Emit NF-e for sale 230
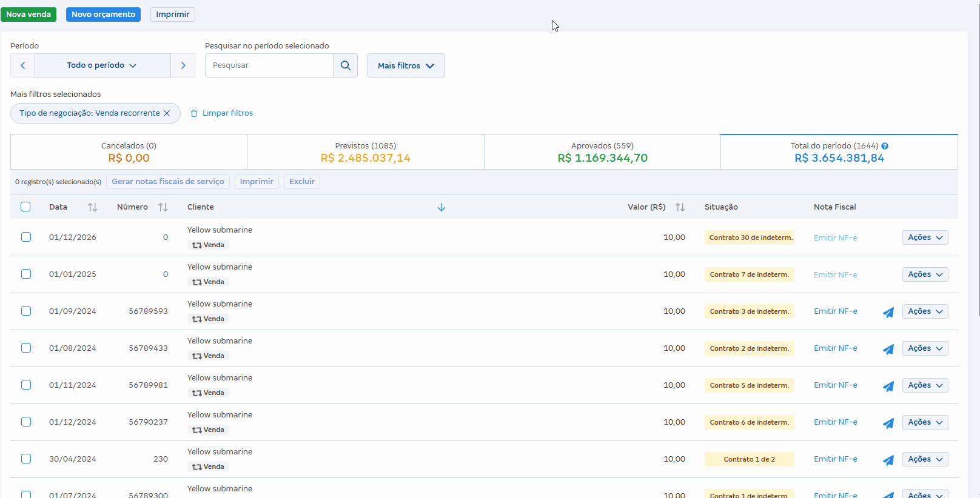The height and width of the screenshot is (498, 980). pos(836,459)
